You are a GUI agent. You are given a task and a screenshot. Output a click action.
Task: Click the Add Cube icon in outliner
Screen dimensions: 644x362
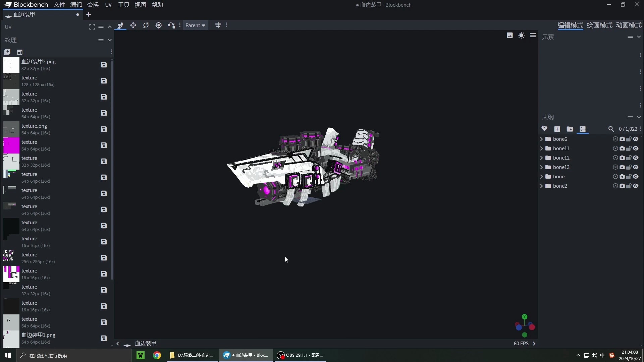click(557, 129)
